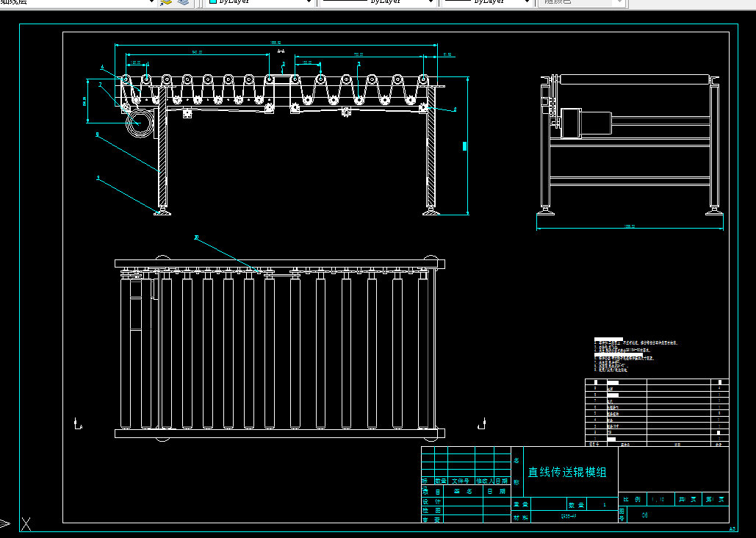Select the 文件号 header cell
The width and height of the screenshot is (756, 538).
tap(461, 481)
